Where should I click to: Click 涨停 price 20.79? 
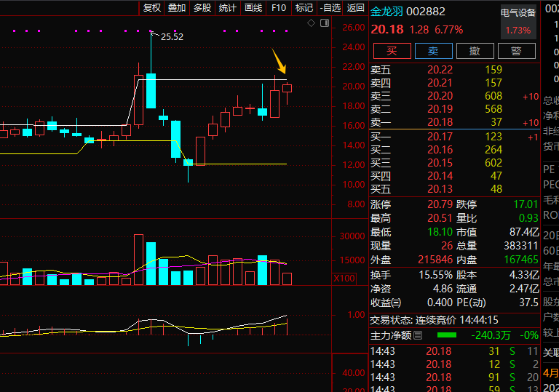(440, 204)
